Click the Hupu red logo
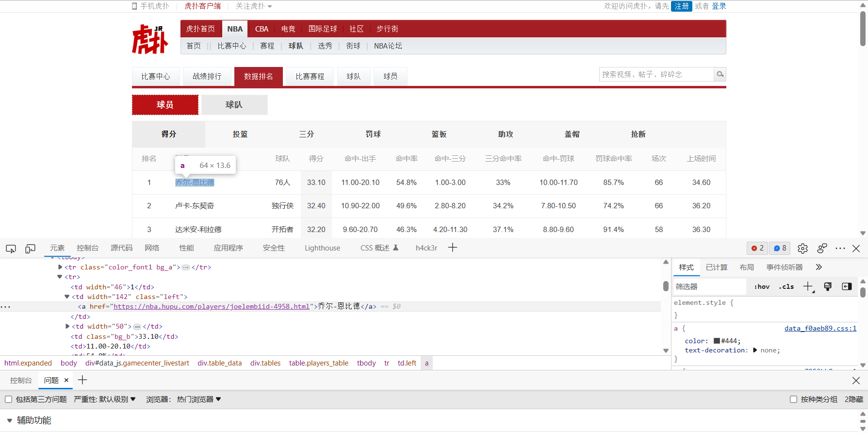This screenshot has width=868, height=433. (x=150, y=39)
